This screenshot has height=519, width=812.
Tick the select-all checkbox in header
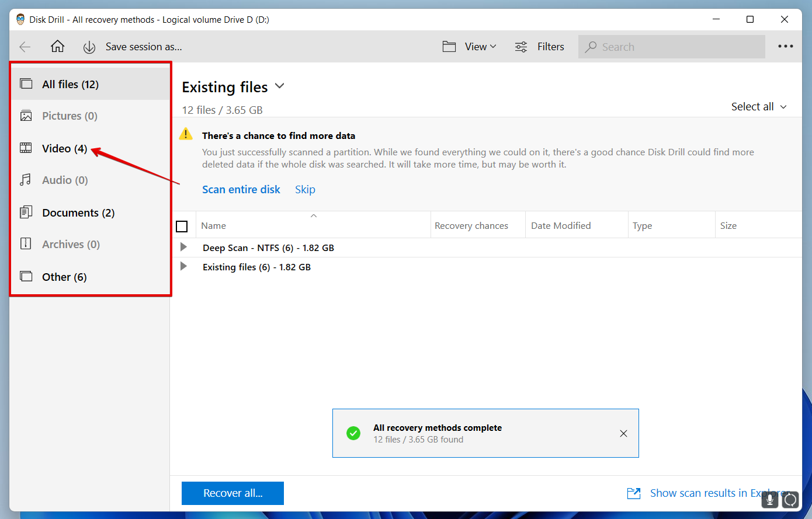pyautogui.click(x=182, y=226)
